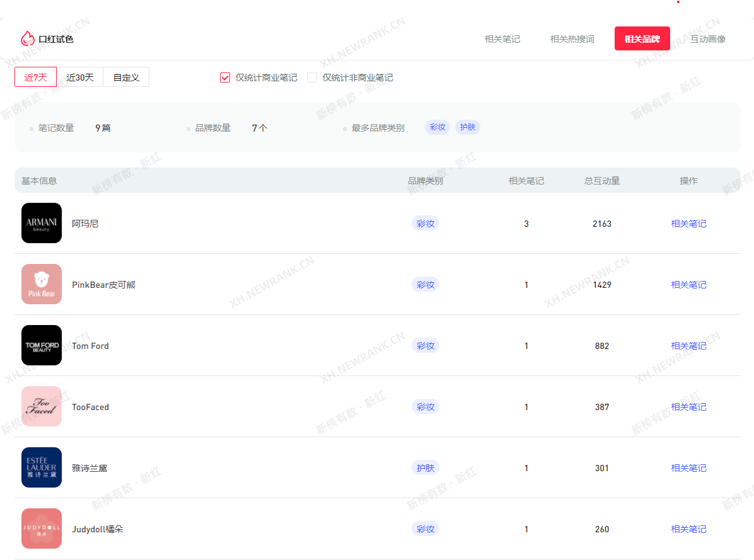Choose the 自定义 date range
The image size is (754, 560).
coord(126,77)
